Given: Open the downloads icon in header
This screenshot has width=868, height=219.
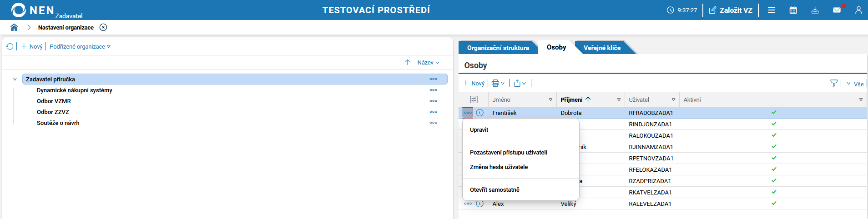Looking at the screenshot, I should click(815, 10).
